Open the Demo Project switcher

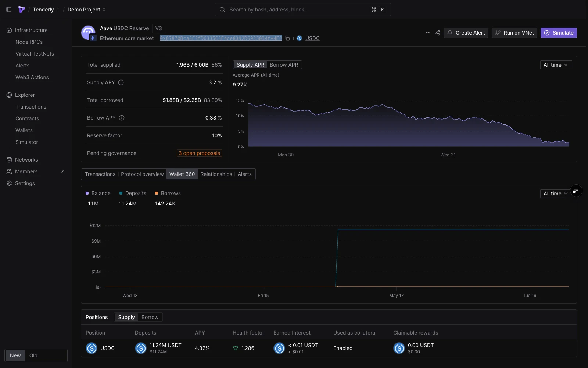tap(86, 10)
